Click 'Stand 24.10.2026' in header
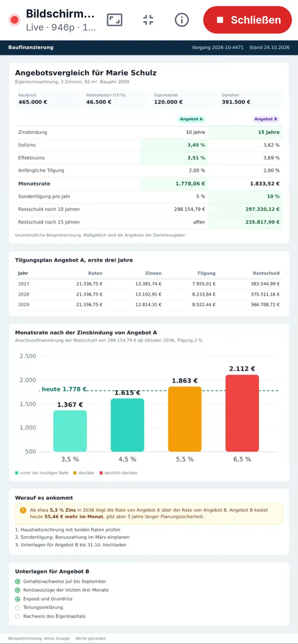 pos(269,47)
